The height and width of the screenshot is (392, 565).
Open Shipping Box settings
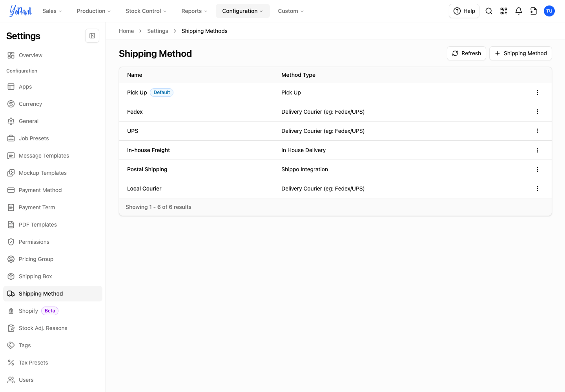(x=53, y=276)
